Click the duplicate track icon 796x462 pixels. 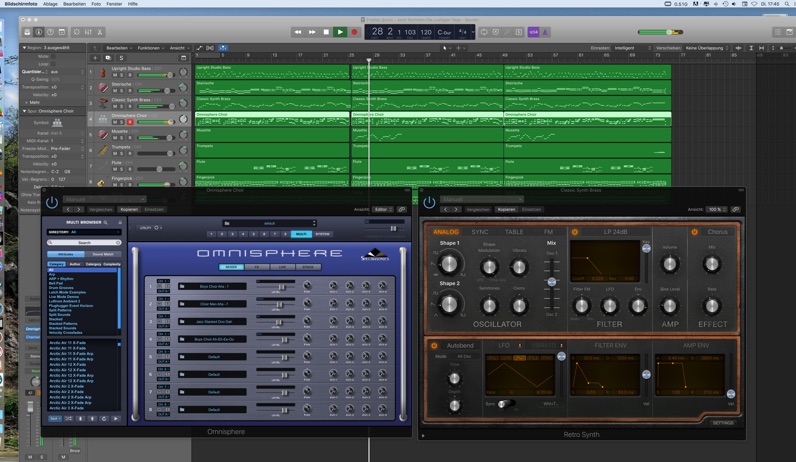(108, 58)
